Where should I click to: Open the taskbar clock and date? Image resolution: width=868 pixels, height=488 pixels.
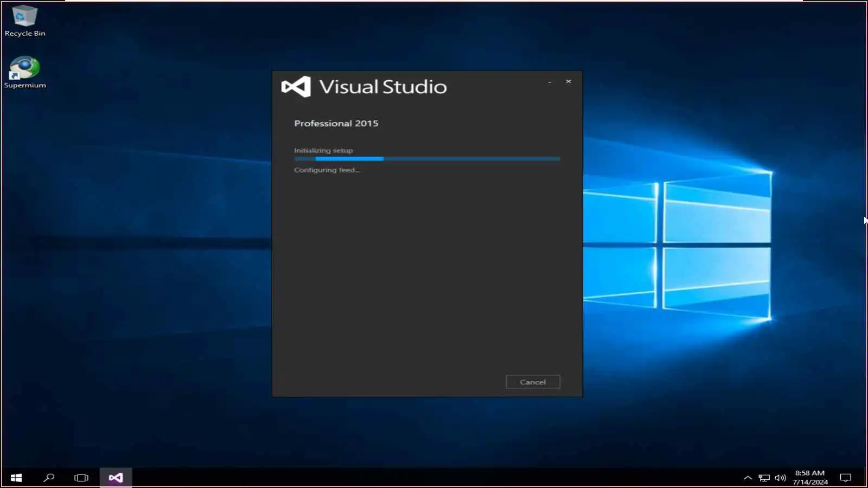click(810, 477)
